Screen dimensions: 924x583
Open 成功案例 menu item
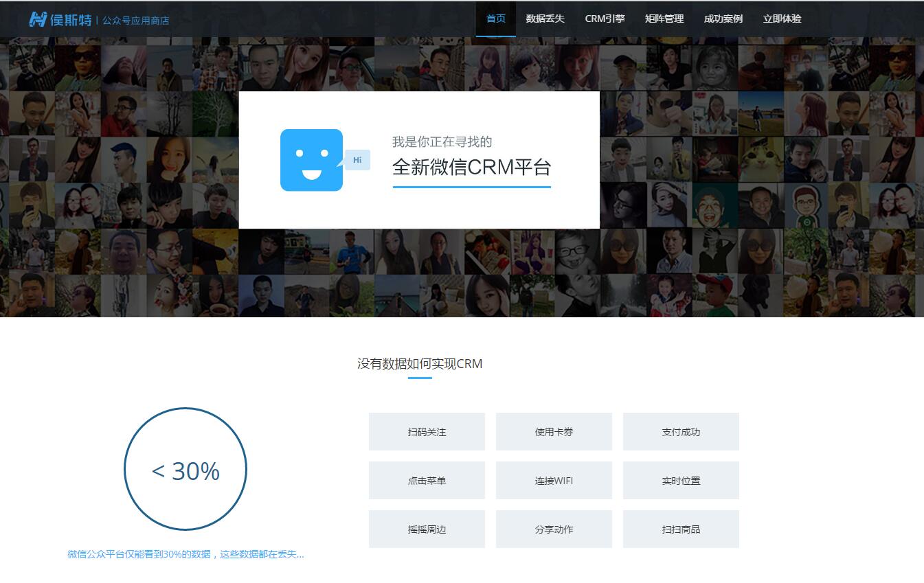723,19
